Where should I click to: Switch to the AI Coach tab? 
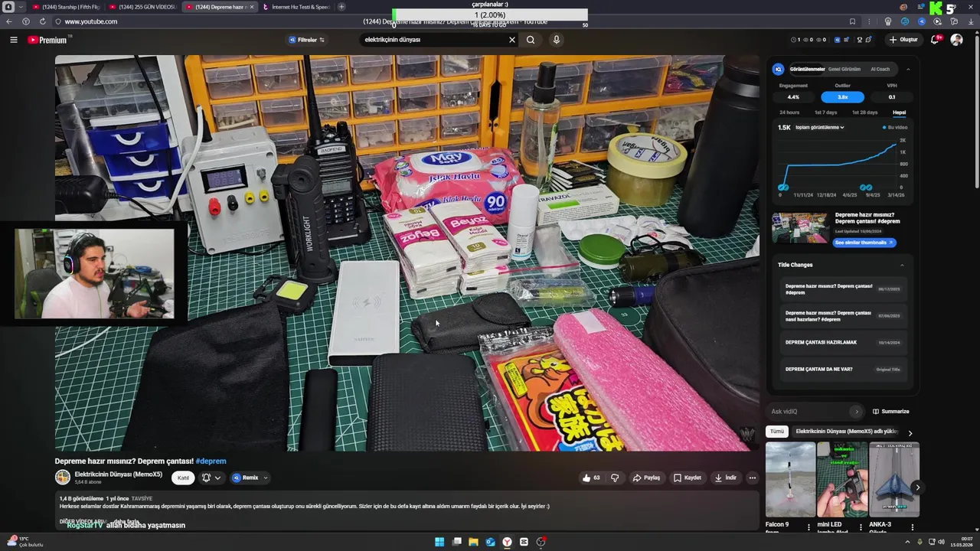pyautogui.click(x=880, y=69)
